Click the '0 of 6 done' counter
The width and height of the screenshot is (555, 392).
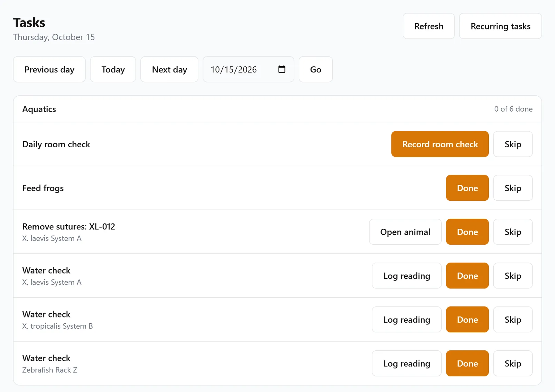tap(513, 109)
